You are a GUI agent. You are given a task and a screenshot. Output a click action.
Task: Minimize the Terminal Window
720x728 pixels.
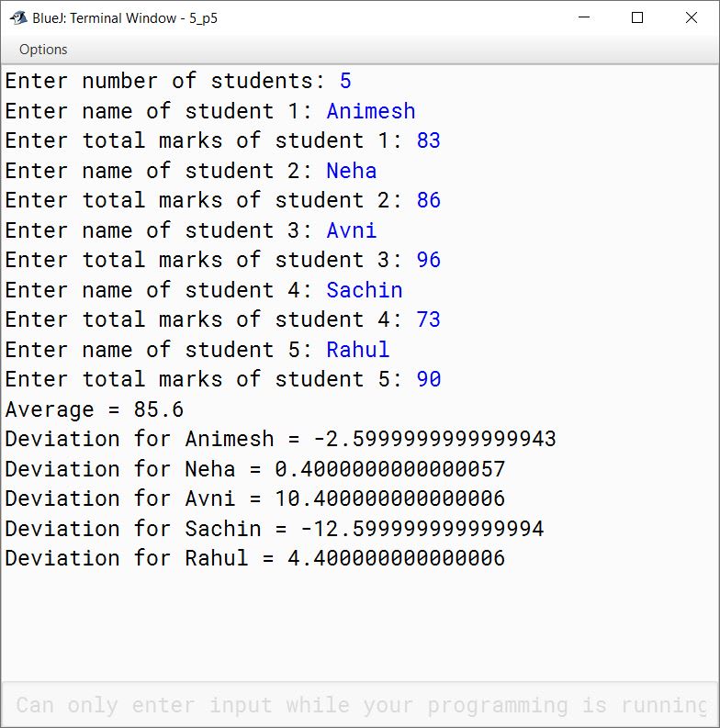click(584, 17)
